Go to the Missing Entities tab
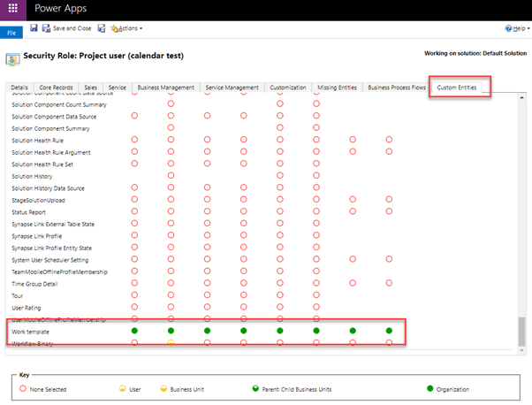The width and height of the screenshot is (532, 405). click(x=337, y=88)
